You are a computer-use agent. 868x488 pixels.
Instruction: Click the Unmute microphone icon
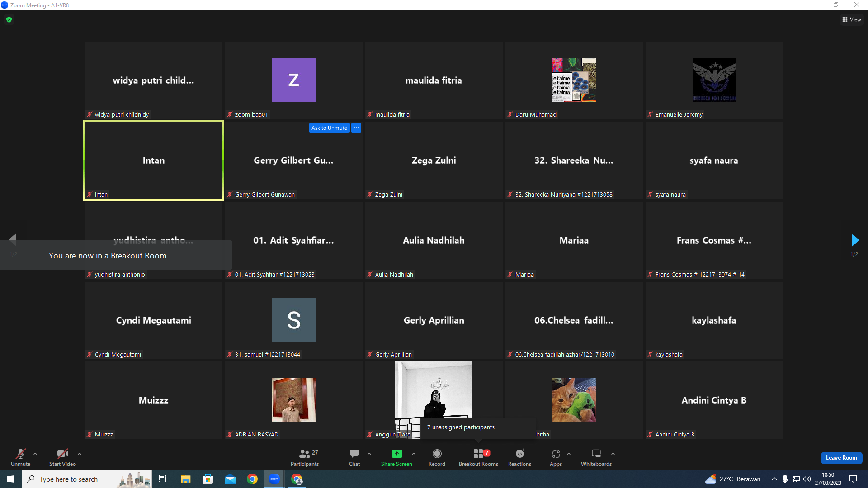click(x=20, y=454)
